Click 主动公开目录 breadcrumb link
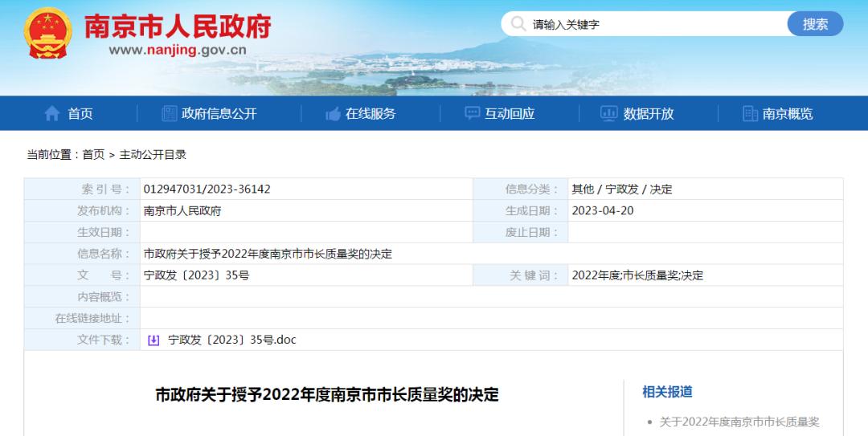This screenshot has height=436, width=868. click(x=153, y=155)
